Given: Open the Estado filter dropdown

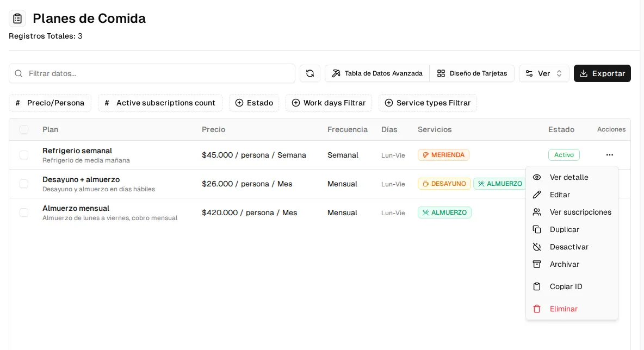Looking at the screenshot, I should coord(254,103).
